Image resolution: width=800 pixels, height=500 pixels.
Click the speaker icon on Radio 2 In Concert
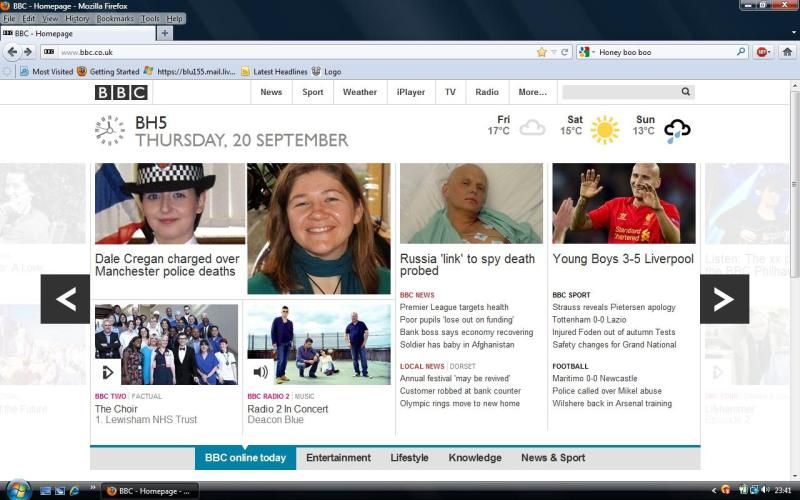click(260, 372)
